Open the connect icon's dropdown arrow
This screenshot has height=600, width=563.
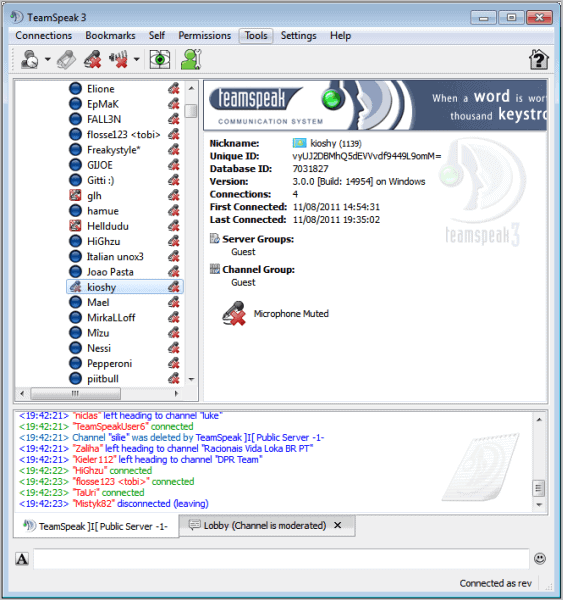47,59
